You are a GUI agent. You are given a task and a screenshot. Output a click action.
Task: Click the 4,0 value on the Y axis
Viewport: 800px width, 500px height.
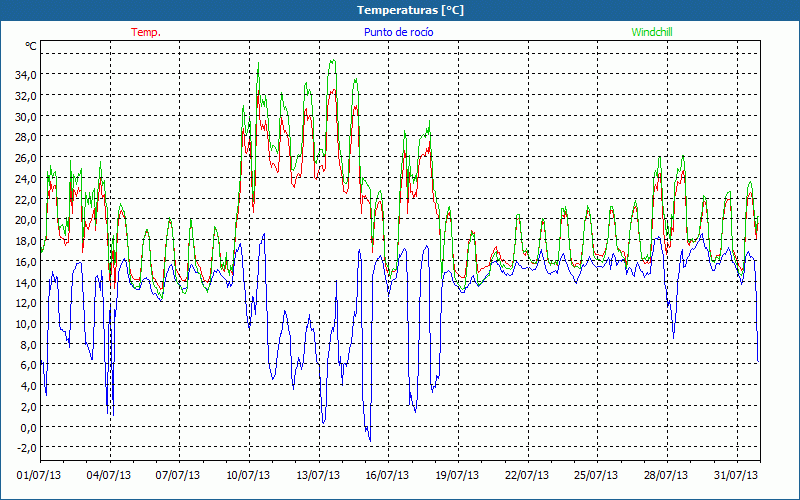[28, 386]
